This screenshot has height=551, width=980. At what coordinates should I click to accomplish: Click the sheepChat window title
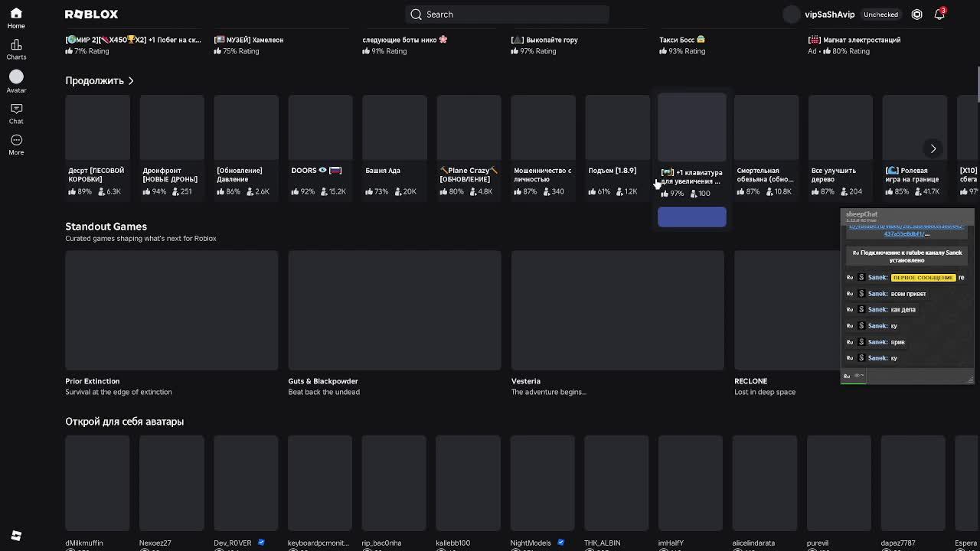862,214
